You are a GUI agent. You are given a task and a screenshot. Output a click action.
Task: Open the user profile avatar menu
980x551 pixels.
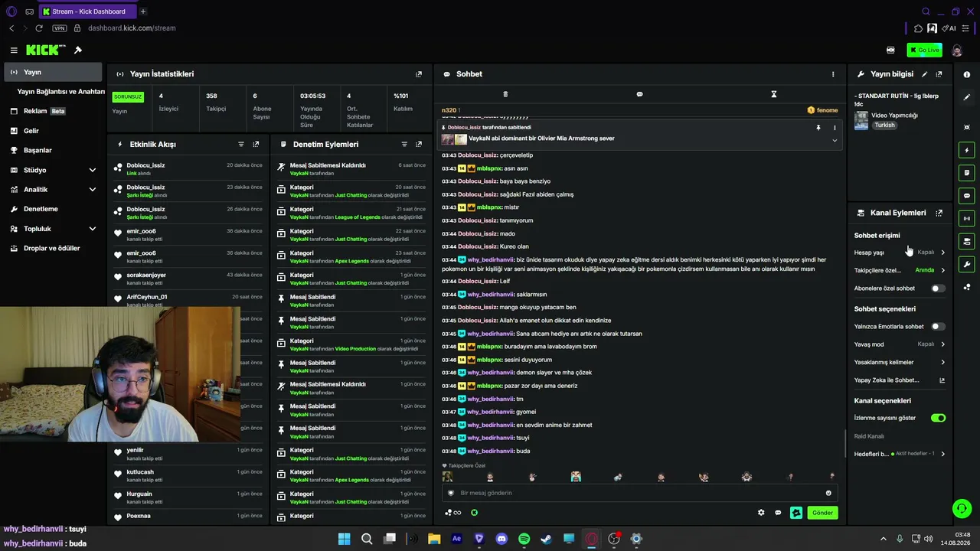pyautogui.click(x=957, y=51)
